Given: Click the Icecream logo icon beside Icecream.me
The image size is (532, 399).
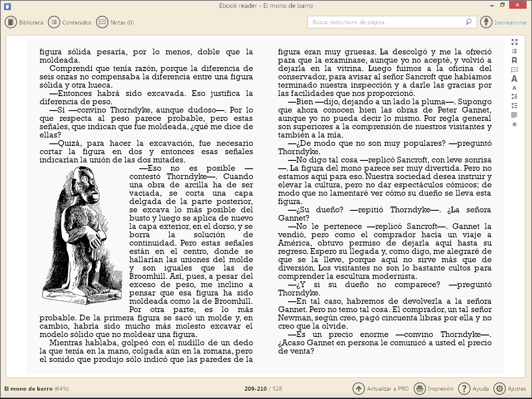Looking at the screenshot, I should click(486, 22).
